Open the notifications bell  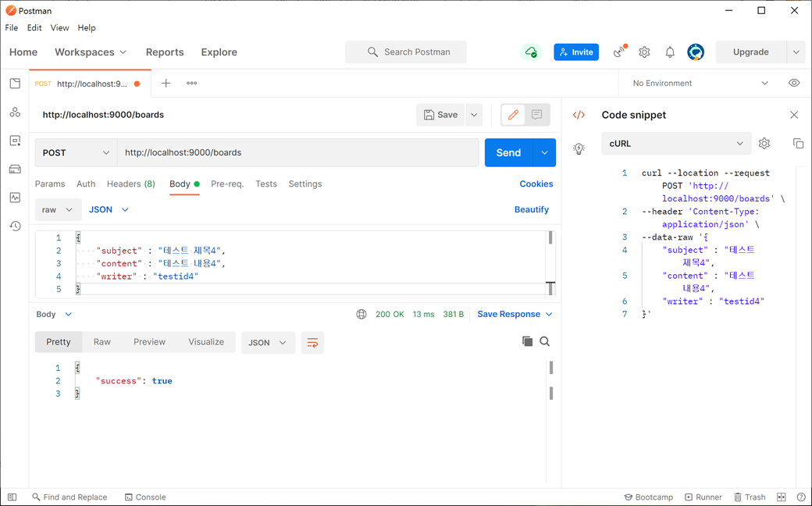point(670,52)
